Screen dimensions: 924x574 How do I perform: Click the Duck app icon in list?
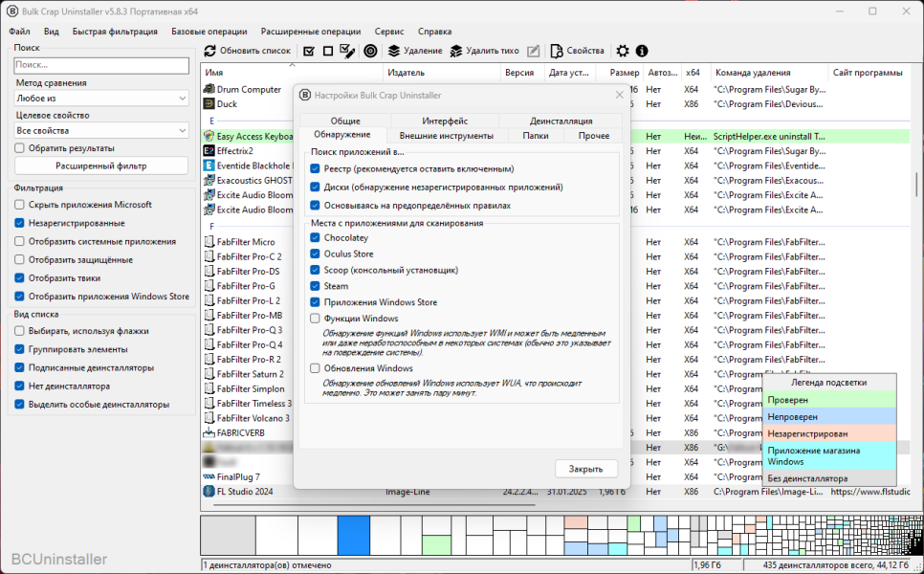(x=209, y=103)
